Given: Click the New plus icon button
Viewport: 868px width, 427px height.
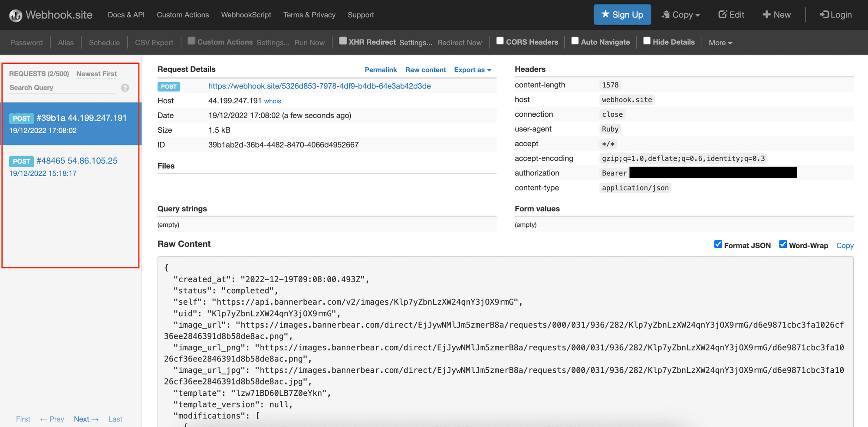Looking at the screenshot, I should pos(776,15).
